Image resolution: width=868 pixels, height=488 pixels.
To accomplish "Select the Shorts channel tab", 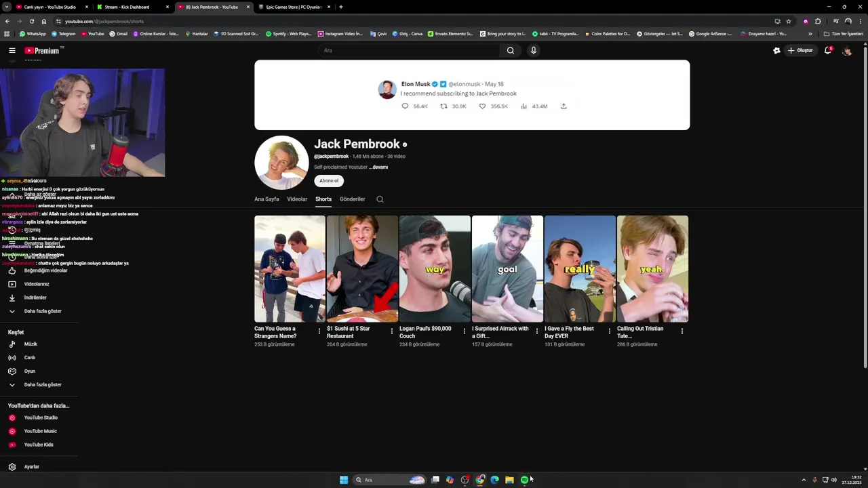I will click(323, 199).
